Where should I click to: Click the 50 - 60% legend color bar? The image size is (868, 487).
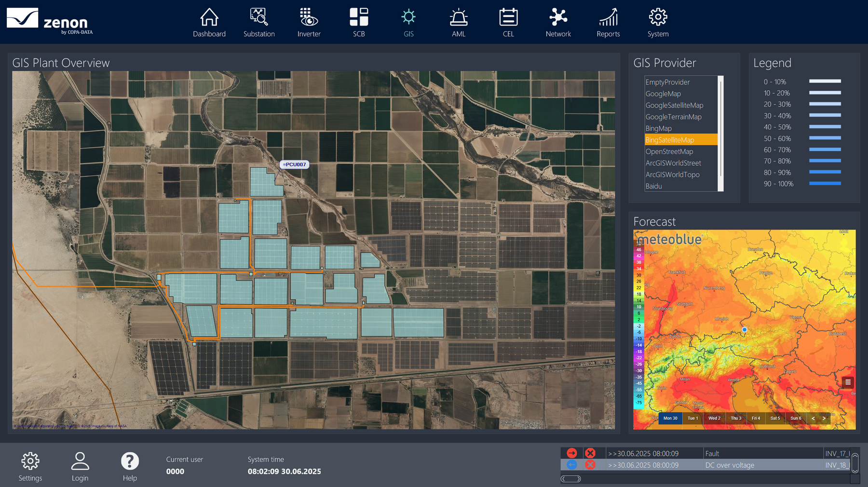click(x=825, y=138)
